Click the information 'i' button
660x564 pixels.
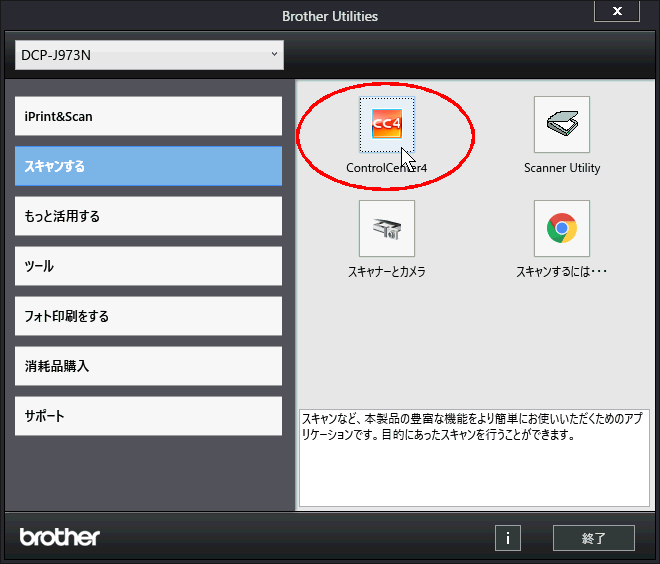507,538
